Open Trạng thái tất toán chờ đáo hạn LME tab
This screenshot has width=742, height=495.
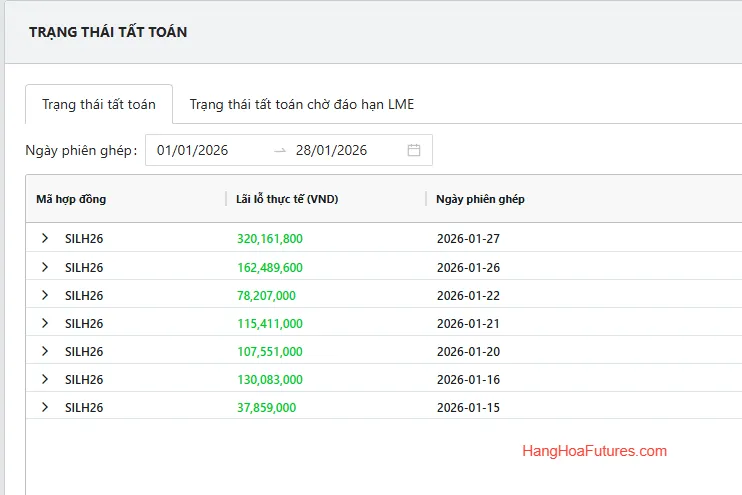coord(301,105)
